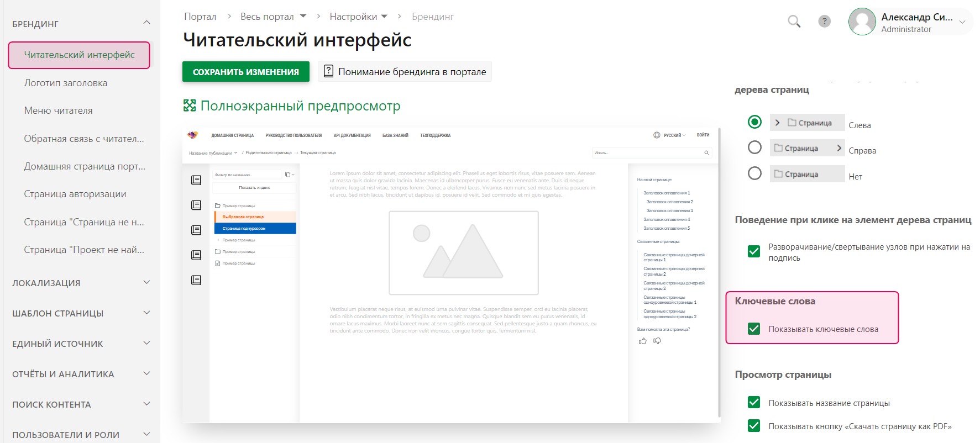Viewport: 980px width, 443px height.
Task: Click БАЗА ЗНАНИЙ in preview menu
Action: point(395,135)
